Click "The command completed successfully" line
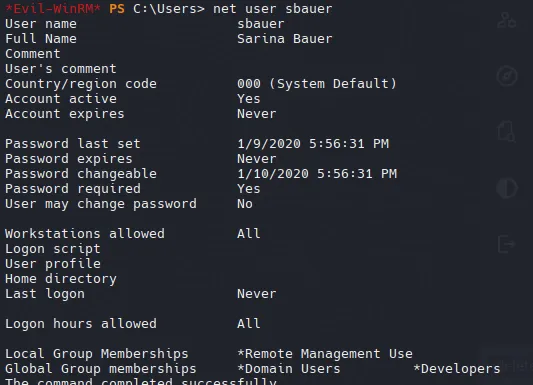This screenshot has width=533, height=385. click(x=141, y=381)
